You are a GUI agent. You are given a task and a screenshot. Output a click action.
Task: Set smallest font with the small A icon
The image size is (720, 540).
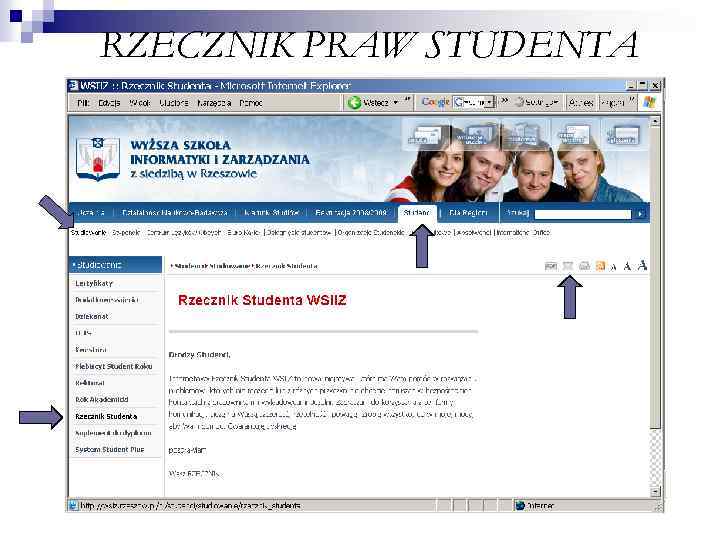coord(613,267)
